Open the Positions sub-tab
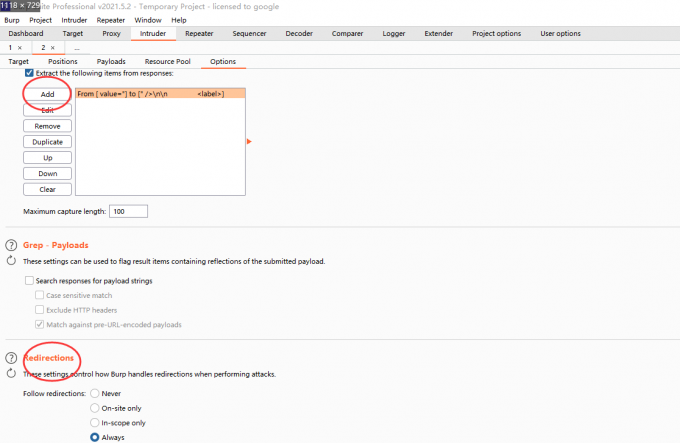The width and height of the screenshot is (680, 443). point(63,62)
